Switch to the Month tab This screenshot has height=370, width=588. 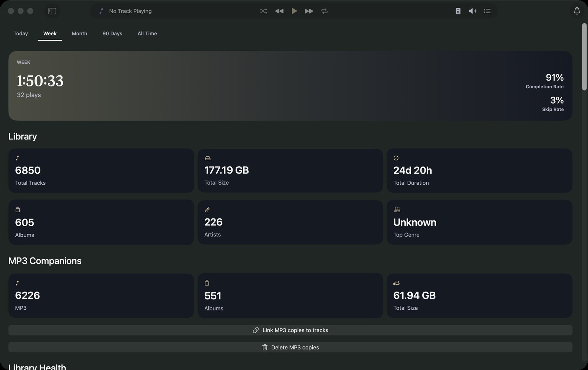click(79, 33)
